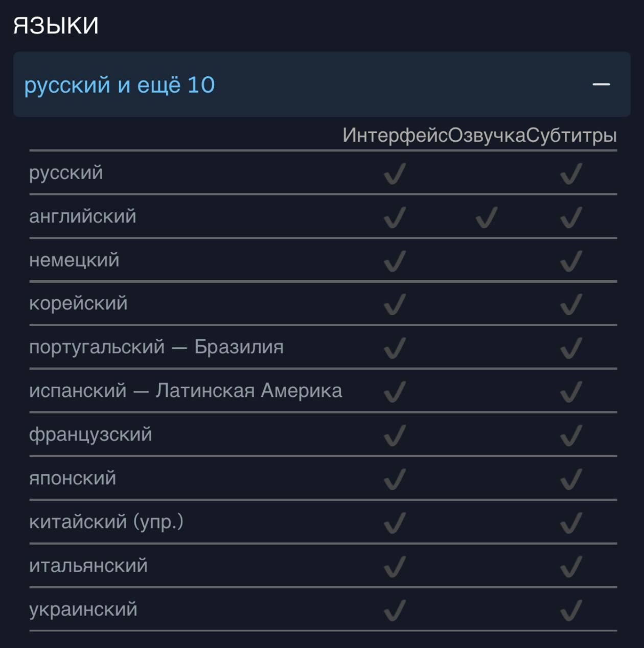This screenshot has height=648, width=644.
Task: Click the Интерфейс checkmark for украинский
Action: point(395,610)
